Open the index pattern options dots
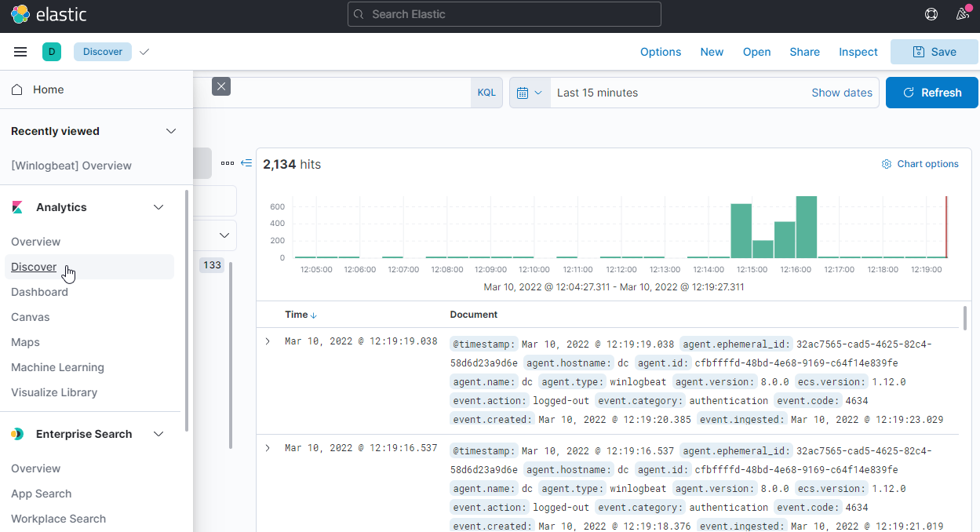Image resolution: width=980 pixels, height=532 pixels. coord(228,163)
